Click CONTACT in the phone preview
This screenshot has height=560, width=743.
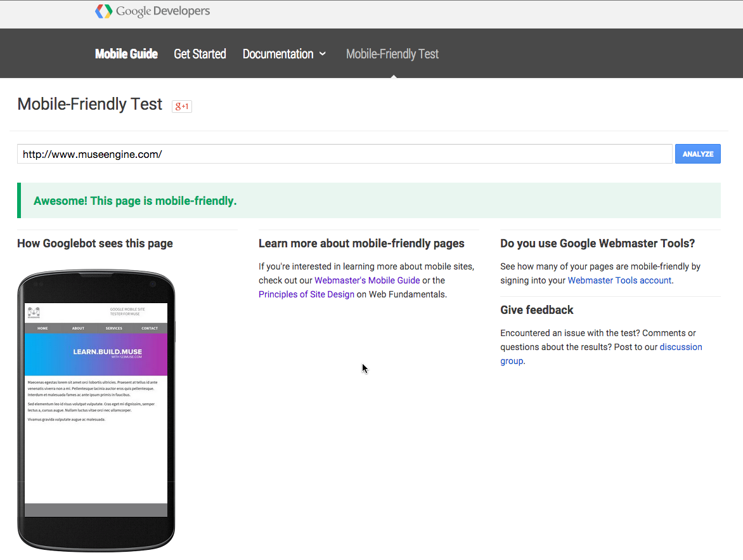(150, 328)
